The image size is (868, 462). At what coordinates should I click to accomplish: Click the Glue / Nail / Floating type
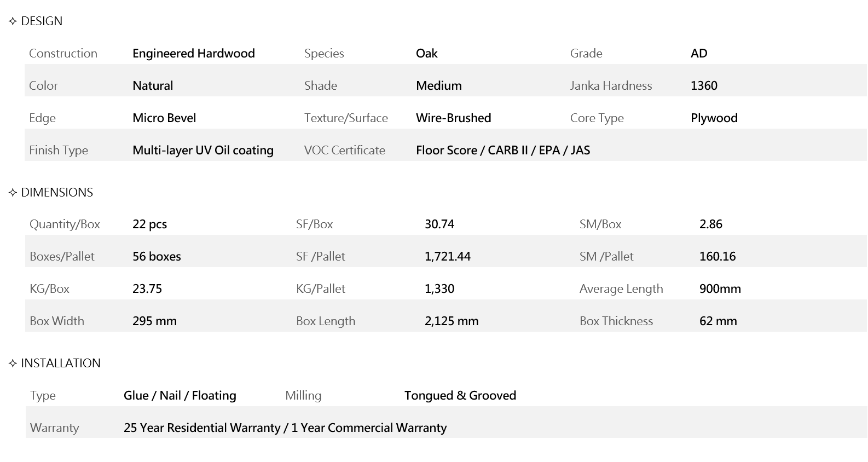180,396
